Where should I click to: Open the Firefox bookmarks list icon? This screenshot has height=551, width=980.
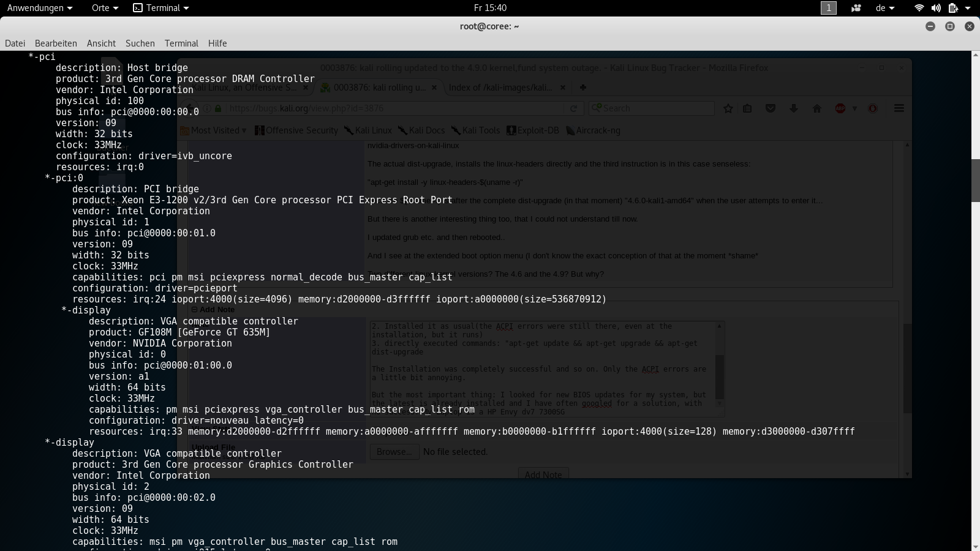[x=747, y=108]
